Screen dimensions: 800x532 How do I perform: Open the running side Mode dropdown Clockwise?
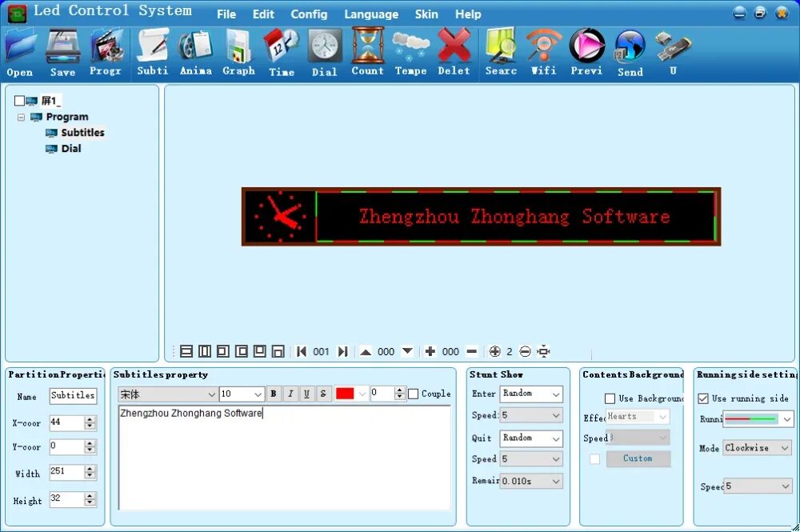coord(757,448)
